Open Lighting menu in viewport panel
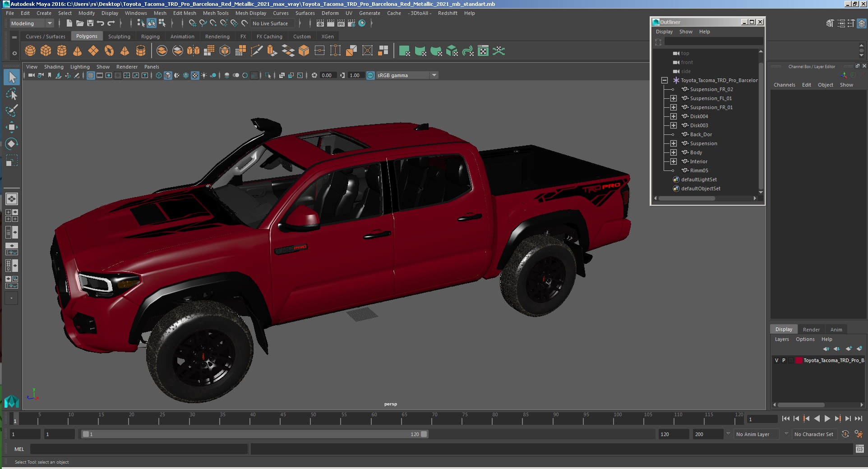 [x=80, y=67]
